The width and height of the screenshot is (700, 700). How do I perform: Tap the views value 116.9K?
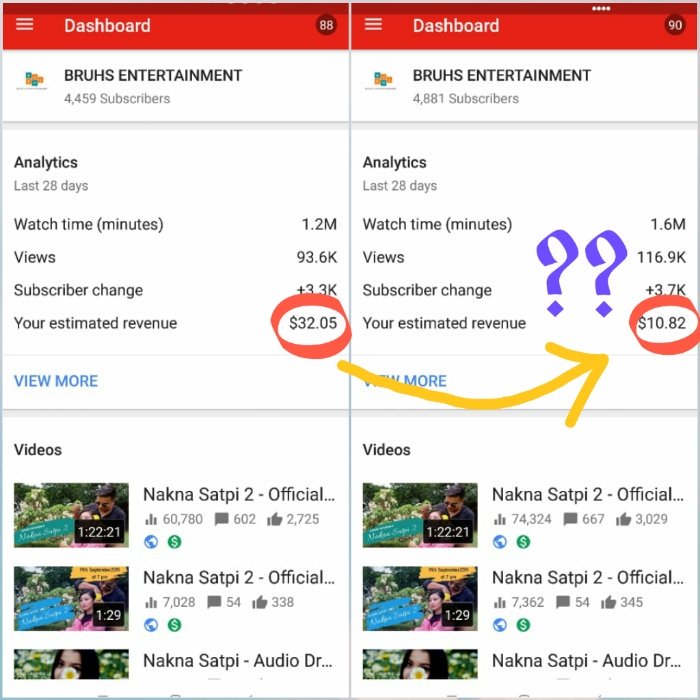(661, 257)
